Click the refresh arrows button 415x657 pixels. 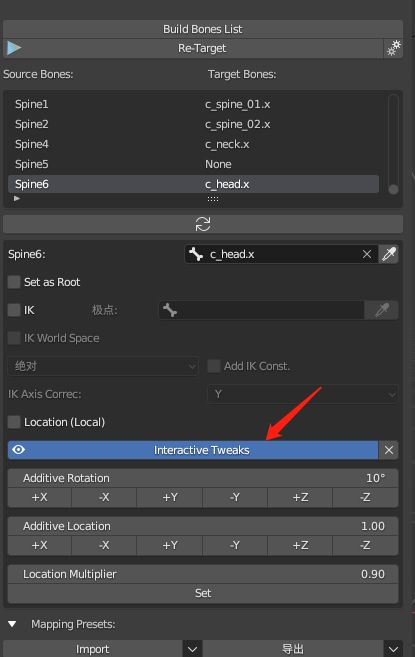[x=203, y=224]
